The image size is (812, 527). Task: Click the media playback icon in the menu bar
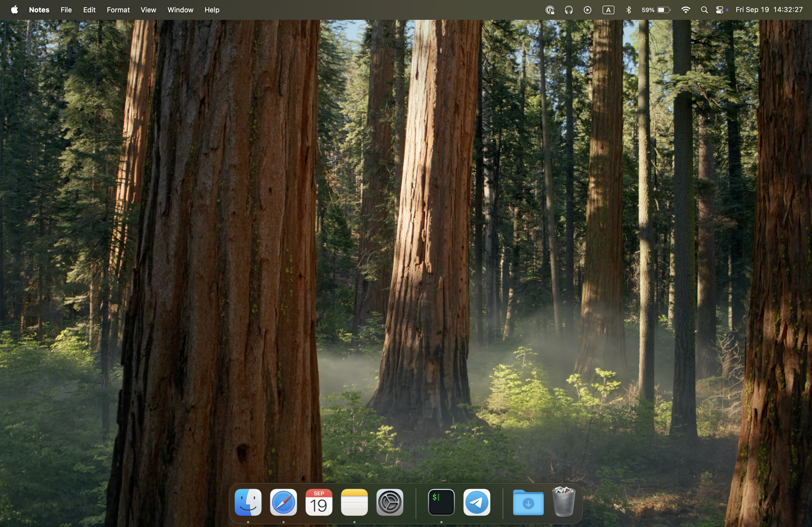coord(588,10)
